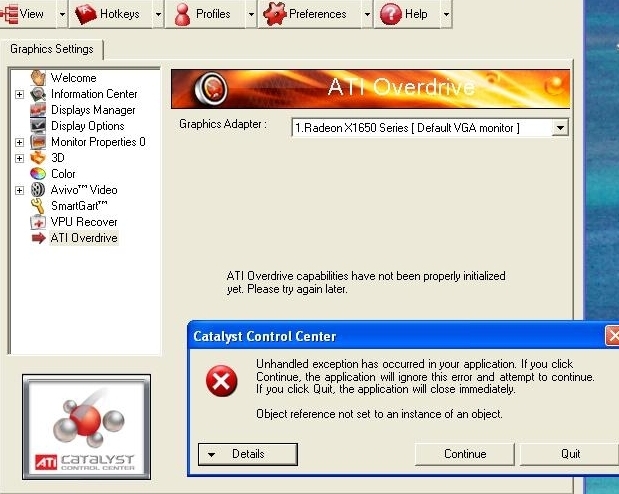Select Information Center tree item

[94, 94]
